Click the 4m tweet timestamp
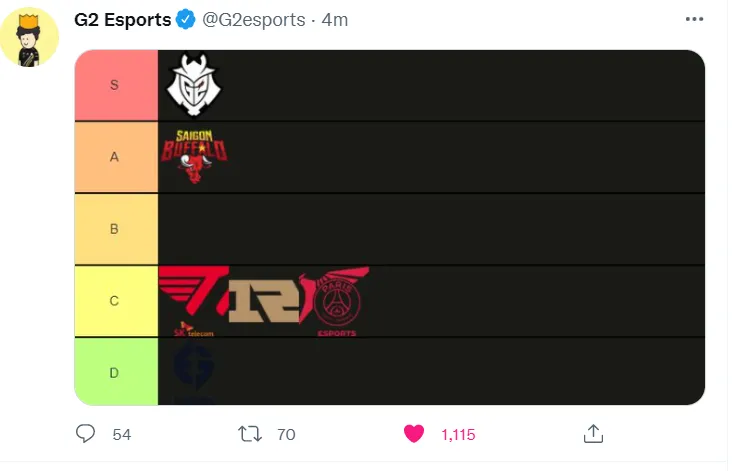Screen dimensions: 732x471 point(334,20)
